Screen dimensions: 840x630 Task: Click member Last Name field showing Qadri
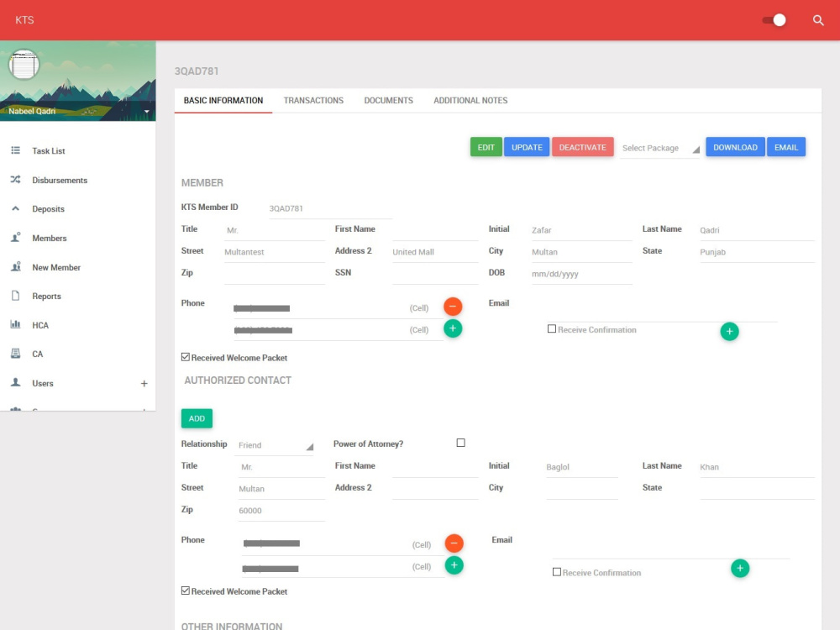click(x=757, y=230)
